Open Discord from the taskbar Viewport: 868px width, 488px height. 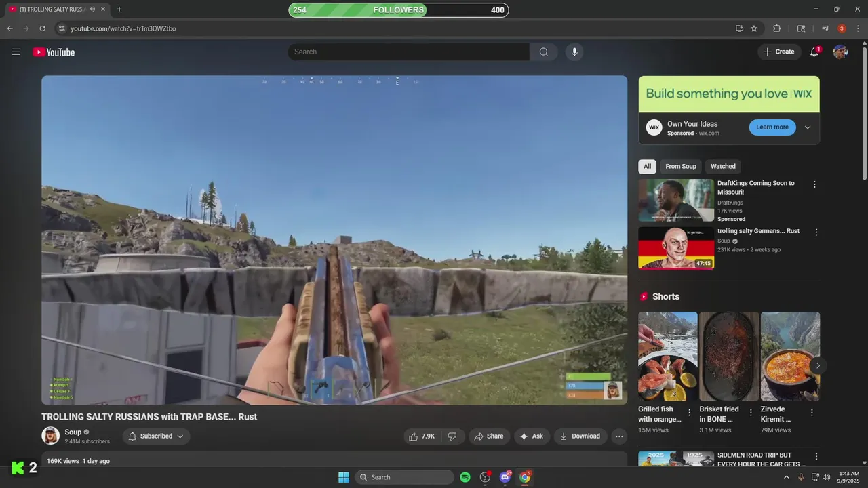505,477
